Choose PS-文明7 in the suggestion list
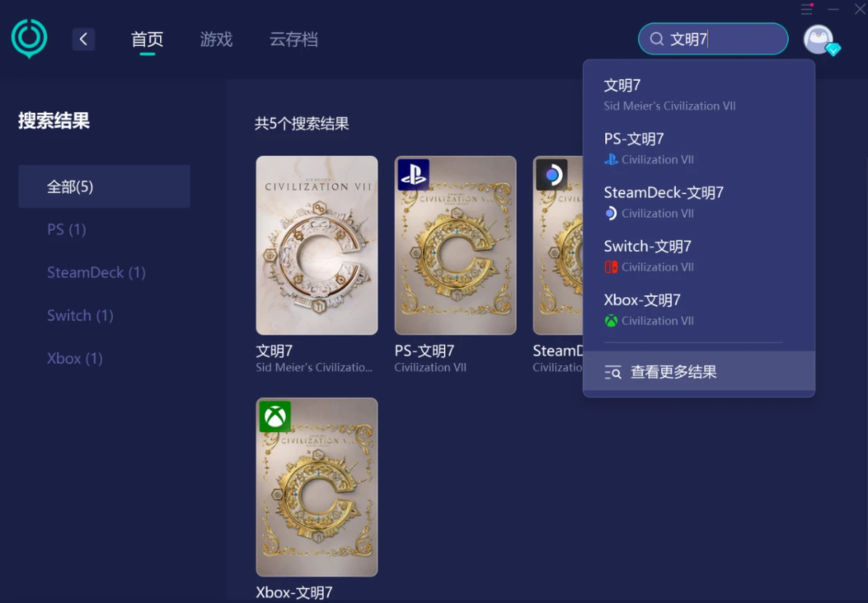Viewport: 868px width, 603px height. coord(698,149)
